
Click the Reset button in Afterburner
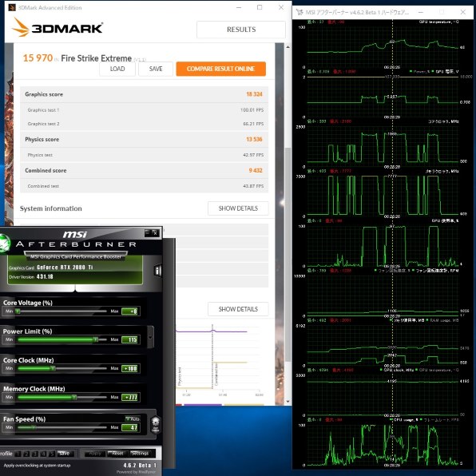click(117, 454)
